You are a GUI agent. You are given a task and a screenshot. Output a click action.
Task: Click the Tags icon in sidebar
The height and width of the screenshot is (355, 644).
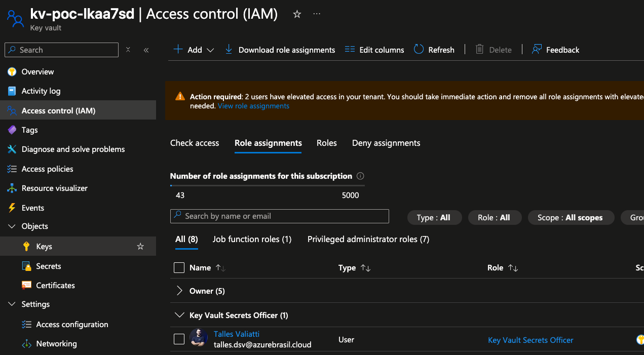[12, 130]
